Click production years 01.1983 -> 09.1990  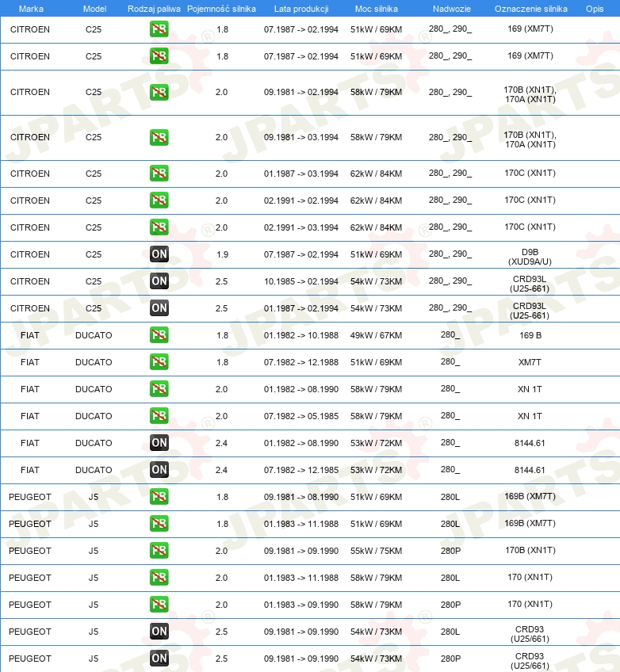[x=301, y=605]
